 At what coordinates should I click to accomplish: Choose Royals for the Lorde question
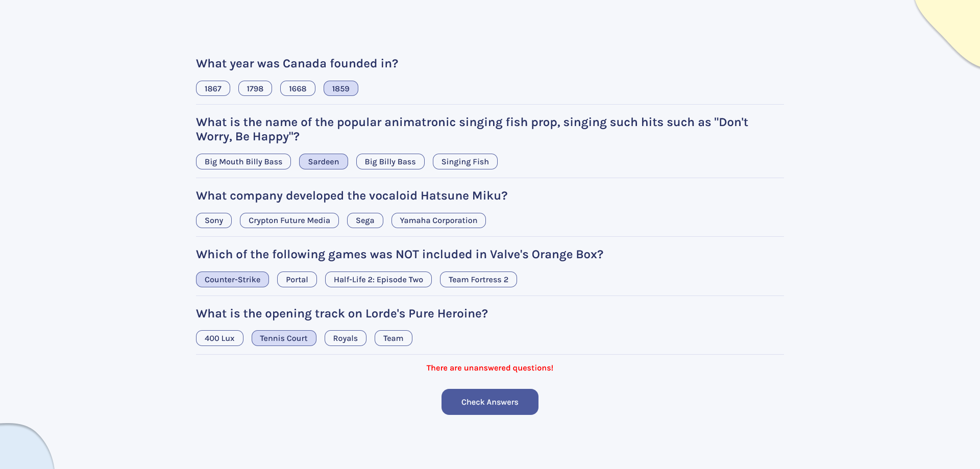345,338
